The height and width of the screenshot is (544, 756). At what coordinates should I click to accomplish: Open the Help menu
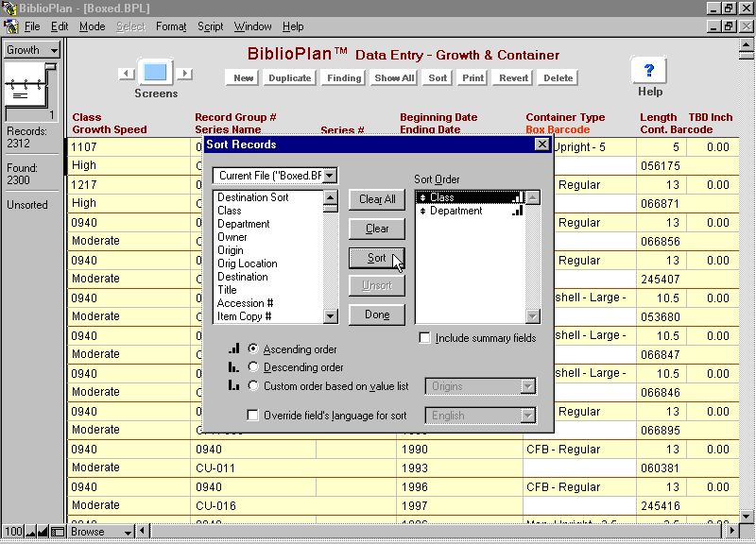coord(293,26)
